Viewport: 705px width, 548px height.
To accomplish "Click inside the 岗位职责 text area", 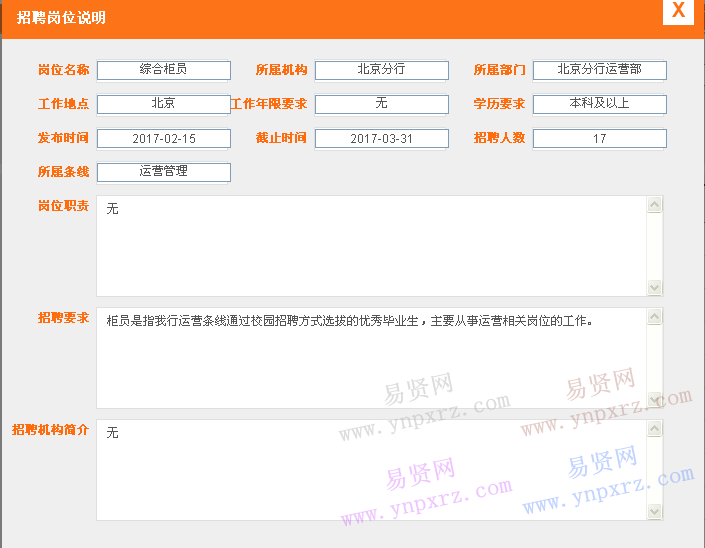I will pyautogui.click(x=370, y=246).
